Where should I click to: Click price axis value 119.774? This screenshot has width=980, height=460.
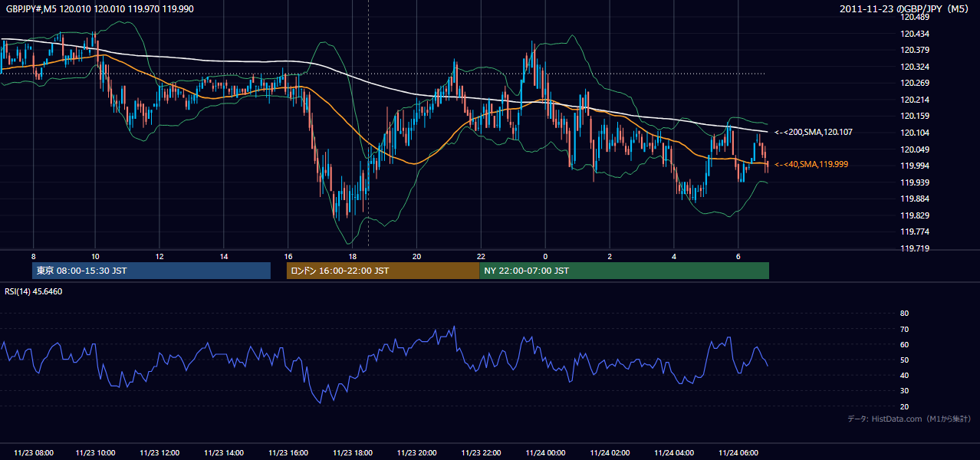tap(915, 232)
